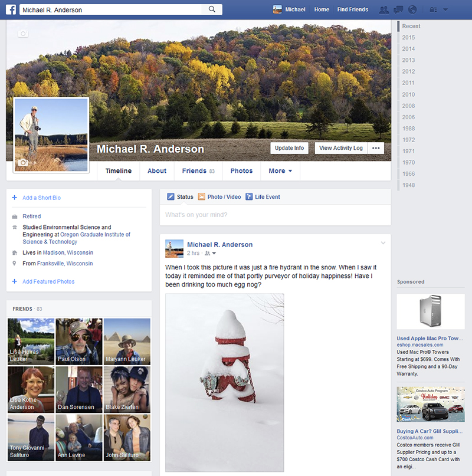Open the More tab dropdown
Viewport: 472px width, 476px height.
click(280, 170)
